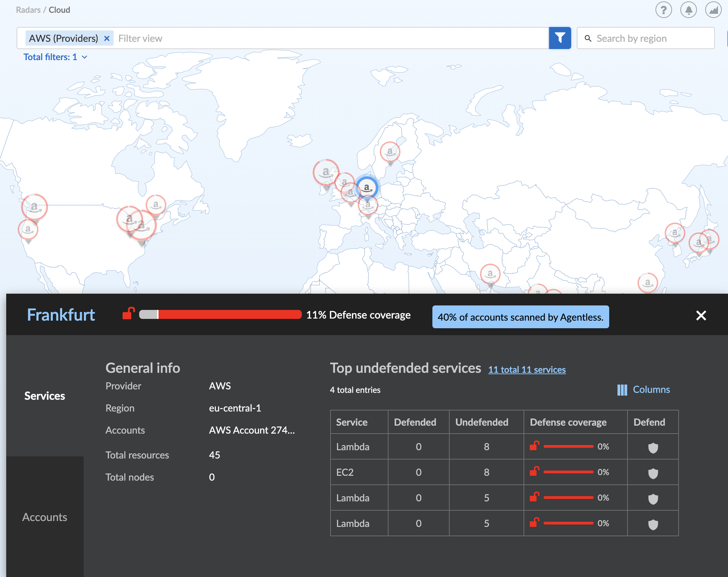
Task: Click the defend shield for Lambda with 8 undefended
Action: (x=653, y=447)
